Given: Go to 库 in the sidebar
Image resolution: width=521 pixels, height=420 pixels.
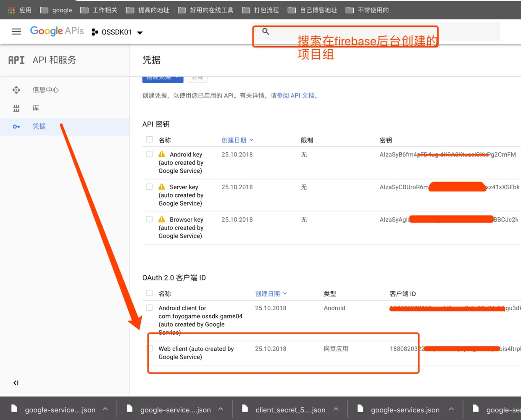Looking at the screenshot, I should [36, 108].
